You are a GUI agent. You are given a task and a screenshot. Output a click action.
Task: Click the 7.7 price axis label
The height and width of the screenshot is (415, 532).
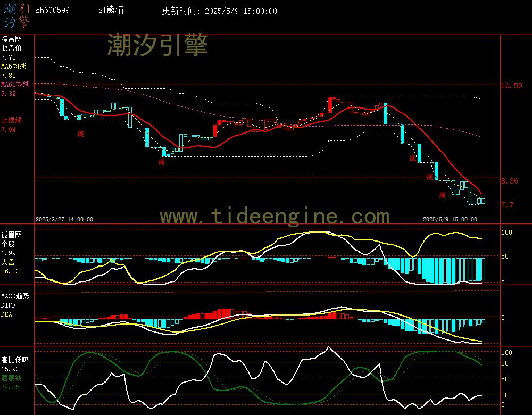click(x=508, y=205)
